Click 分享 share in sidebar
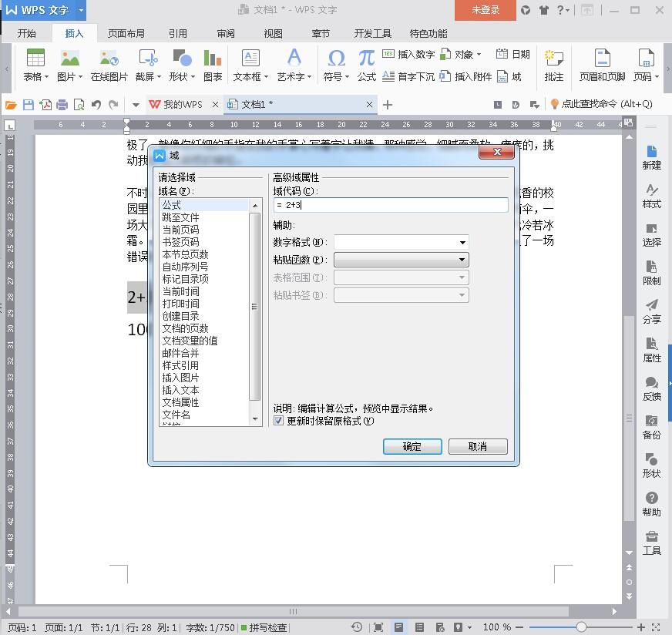This screenshot has width=672, height=635. coord(651,311)
